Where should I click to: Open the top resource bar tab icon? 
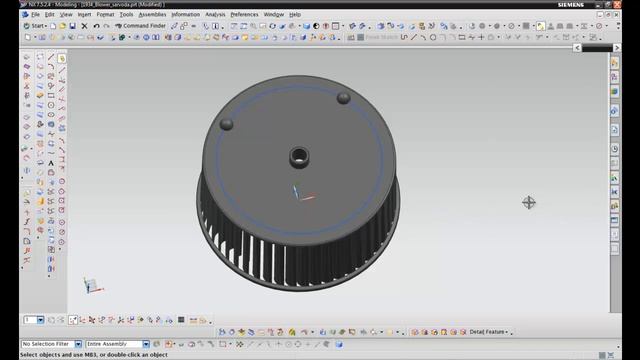(615, 62)
